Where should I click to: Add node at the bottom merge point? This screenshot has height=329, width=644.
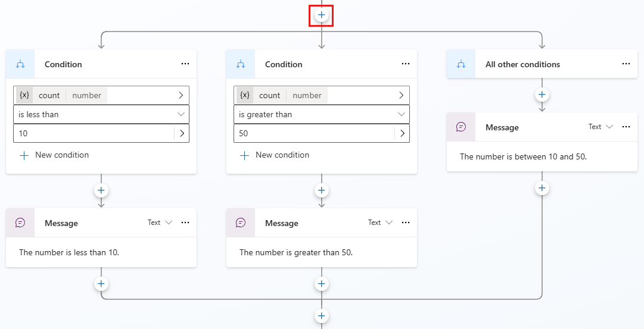(322, 316)
